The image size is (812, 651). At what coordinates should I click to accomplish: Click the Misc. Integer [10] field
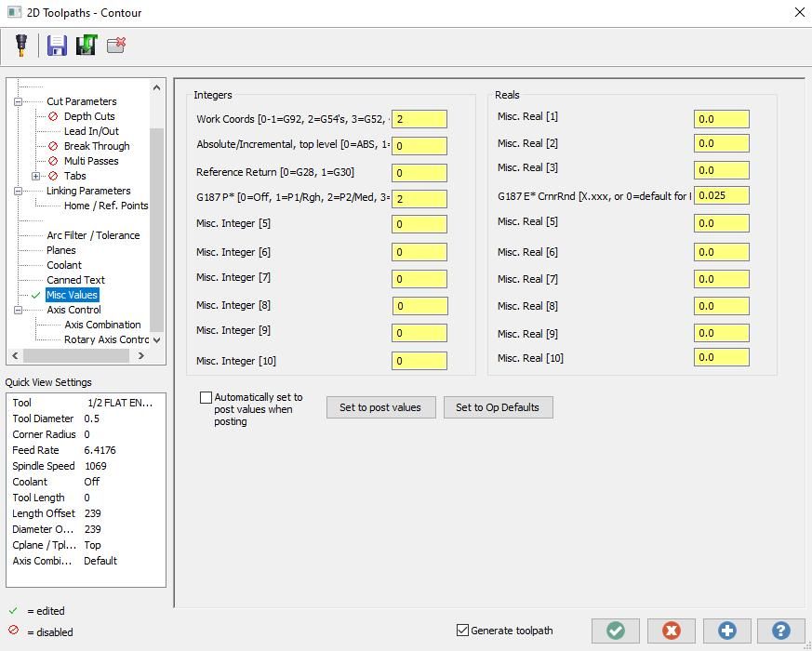pyautogui.click(x=419, y=361)
